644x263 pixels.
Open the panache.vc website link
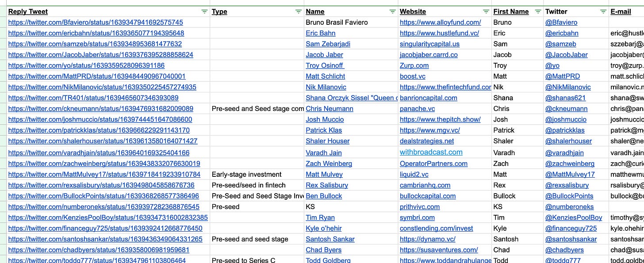417,109
